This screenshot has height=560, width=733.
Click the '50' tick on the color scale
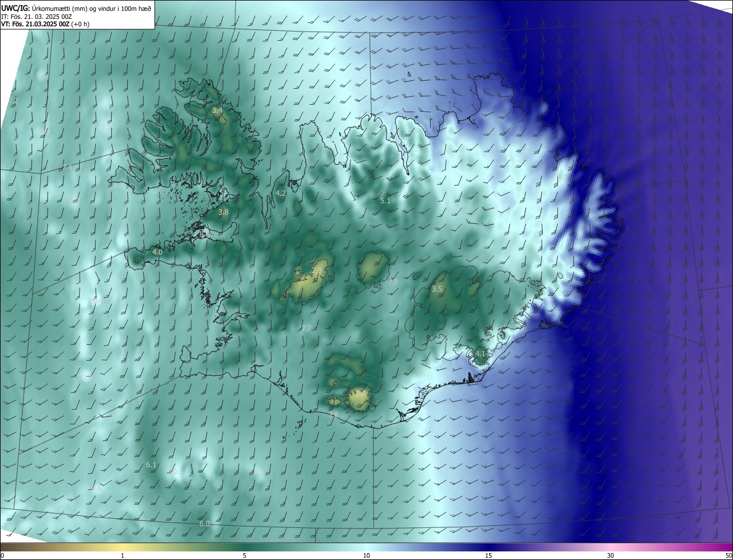(728, 555)
